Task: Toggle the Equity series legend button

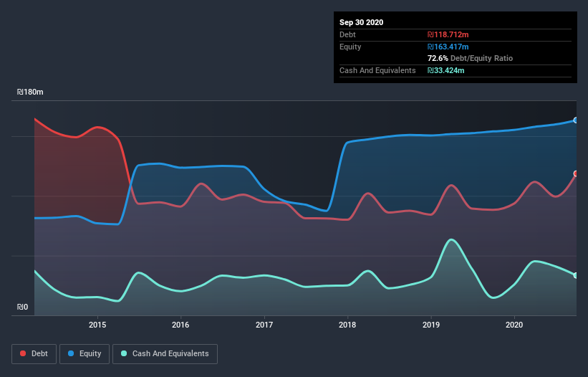Action: tap(85, 354)
